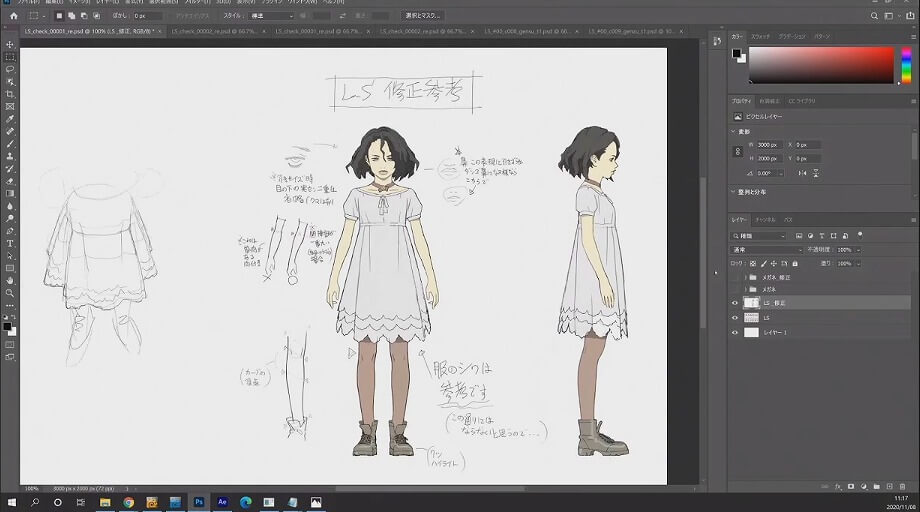This screenshot has width=920, height=512.
Task: Click the red color picker field
Action: click(821, 65)
